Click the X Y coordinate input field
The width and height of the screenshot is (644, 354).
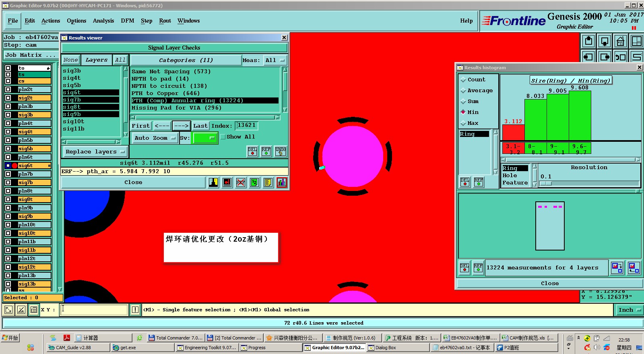pos(94,310)
